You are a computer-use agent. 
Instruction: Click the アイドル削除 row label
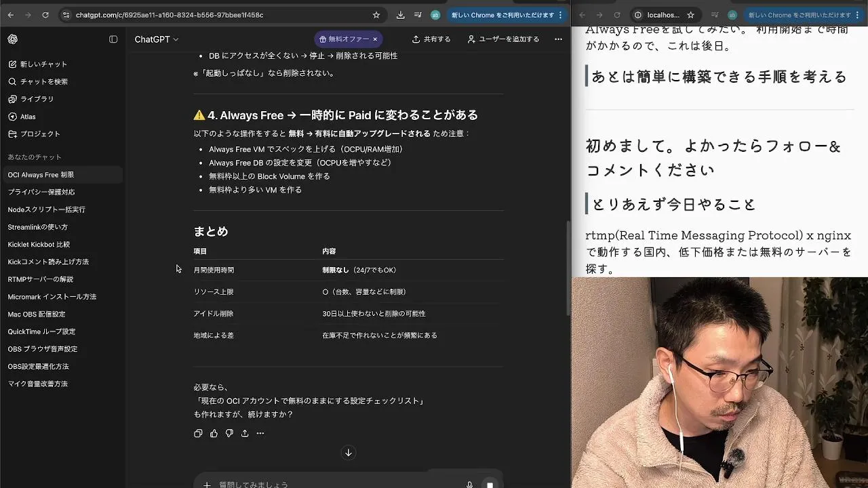pyautogui.click(x=214, y=314)
